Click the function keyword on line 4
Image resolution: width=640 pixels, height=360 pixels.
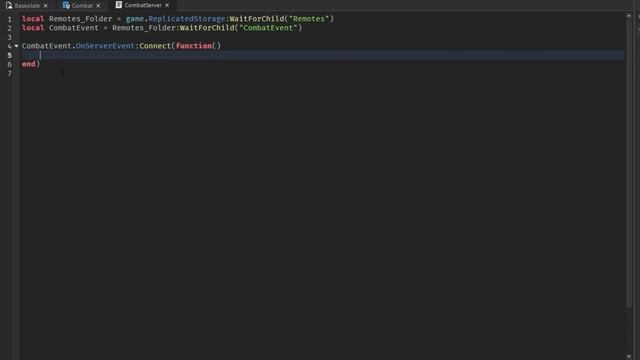[x=193, y=46]
